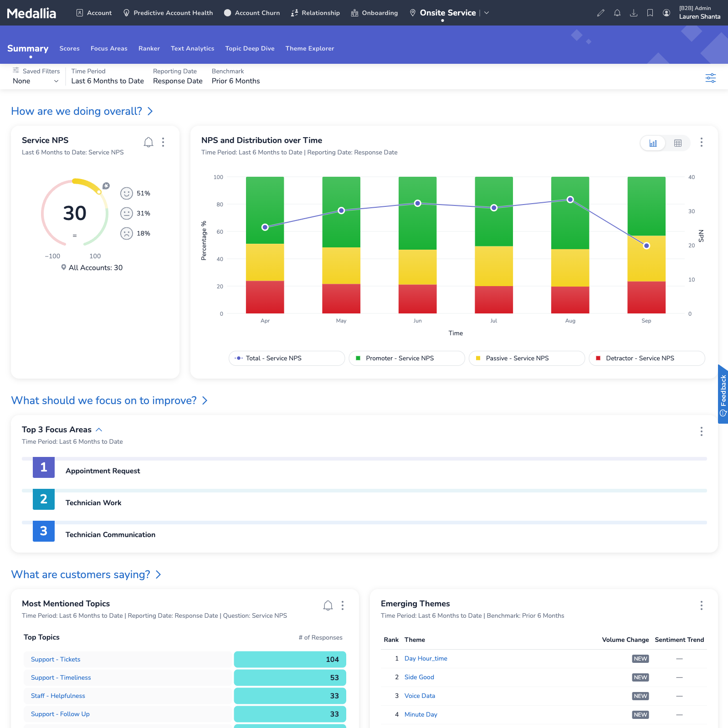Viewport: 728px width, 728px height.
Task: Click the download icon in header
Action: coord(634,13)
